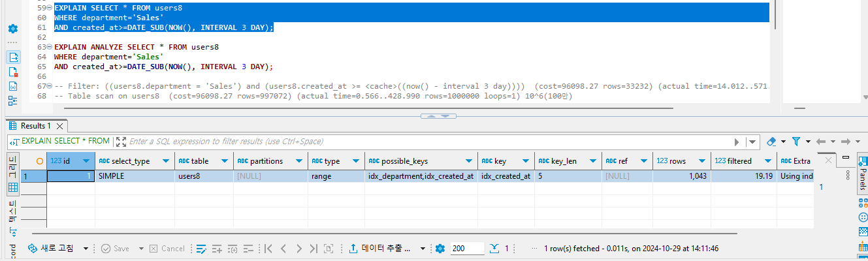Image resolution: width=868 pixels, height=261 pixels.
Task: Click the custom filter funnel icon
Action: point(796,141)
